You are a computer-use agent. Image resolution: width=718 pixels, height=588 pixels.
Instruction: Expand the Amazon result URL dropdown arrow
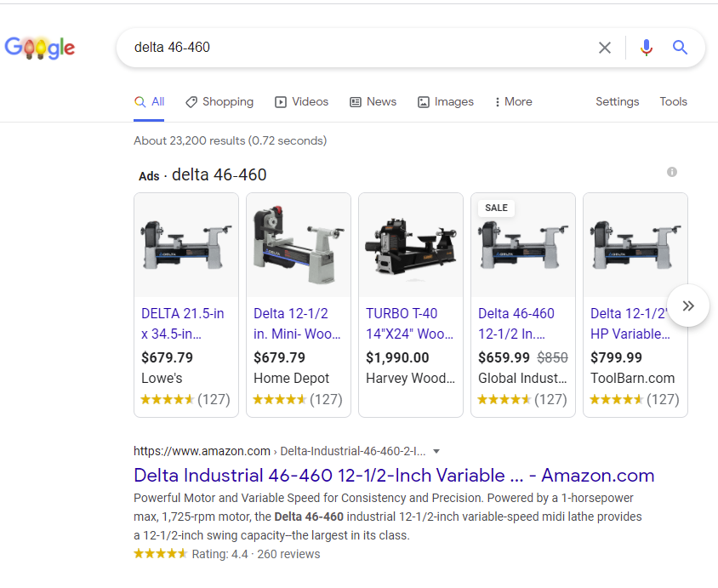click(x=436, y=451)
